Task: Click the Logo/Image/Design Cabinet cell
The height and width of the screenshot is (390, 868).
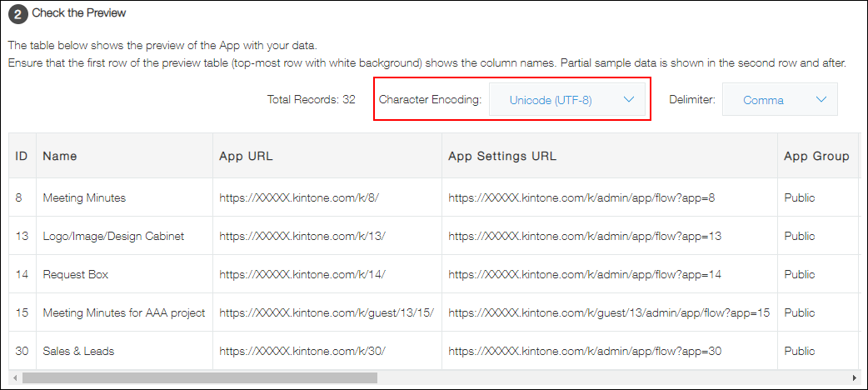Action: tap(113, 236)
